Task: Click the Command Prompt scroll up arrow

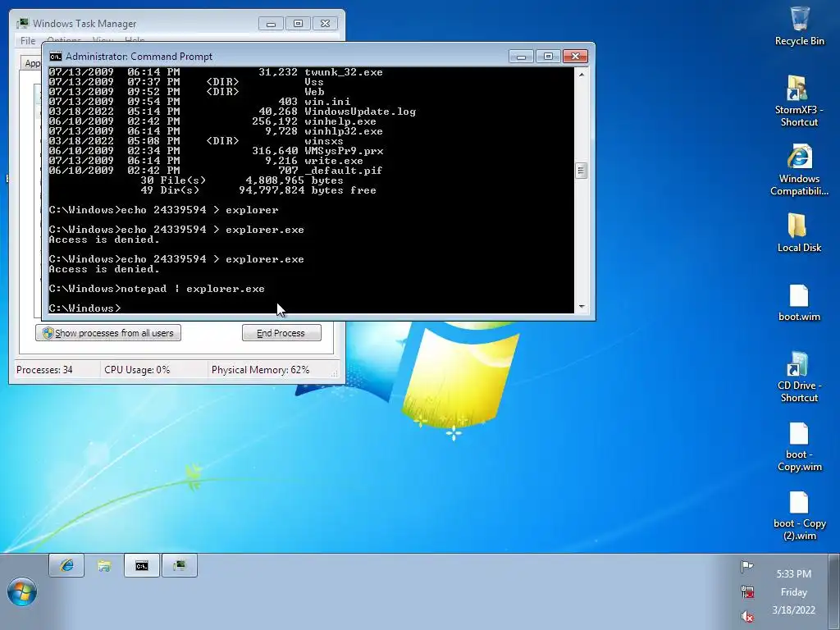Action: 582,75
